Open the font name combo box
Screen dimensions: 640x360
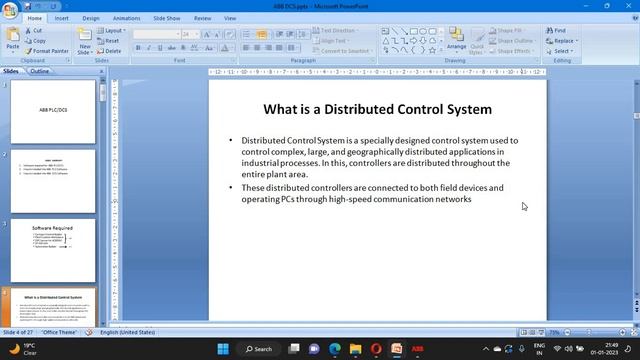click(157, 35)
